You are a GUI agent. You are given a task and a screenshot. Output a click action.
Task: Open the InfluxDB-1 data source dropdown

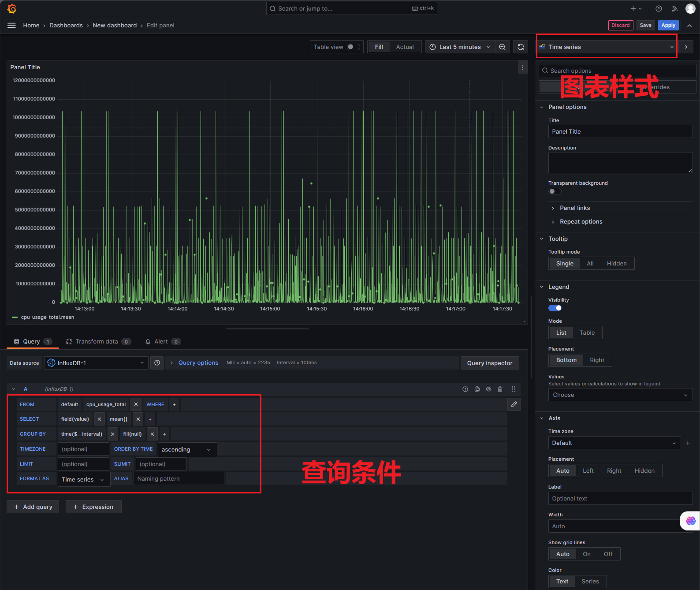coord(96,363)
